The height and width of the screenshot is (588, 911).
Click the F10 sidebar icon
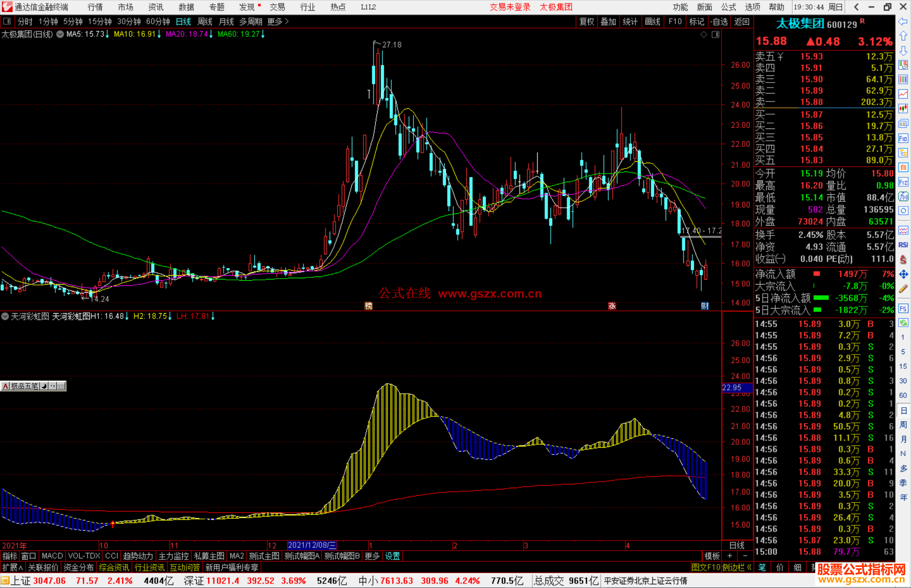coord(903,138)
